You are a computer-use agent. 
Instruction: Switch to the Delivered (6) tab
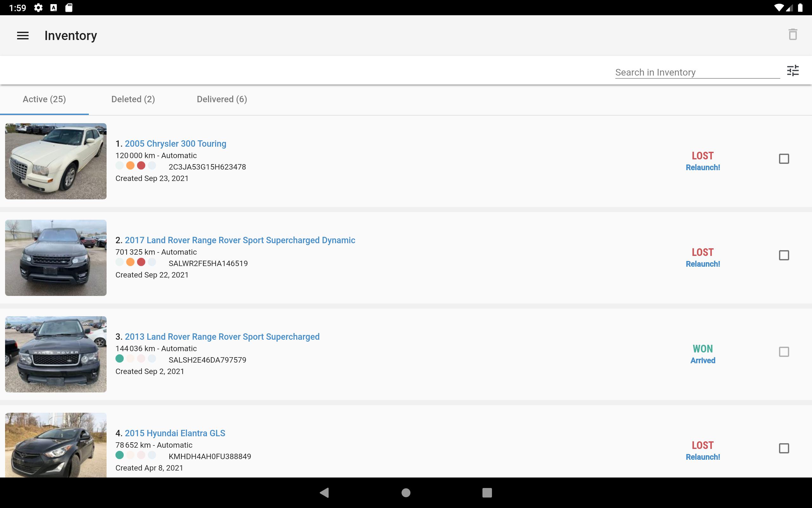222,99
